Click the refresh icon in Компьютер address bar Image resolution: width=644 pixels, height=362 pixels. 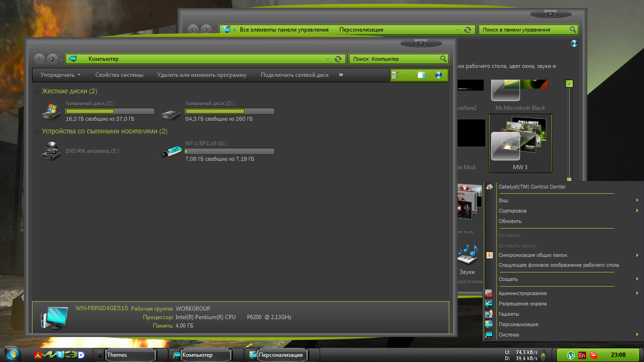coord(338,59)
